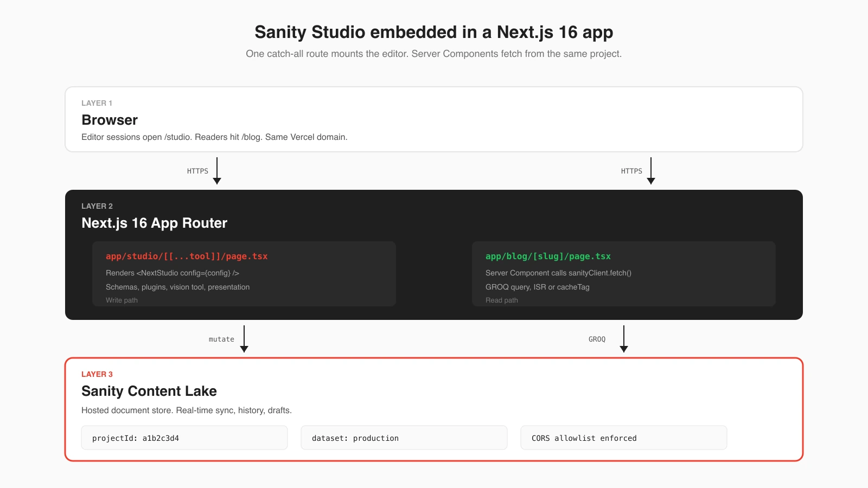
Task: Click 'Renders <NextStudio config={config} />' line
Action: (x=173, y=273)
